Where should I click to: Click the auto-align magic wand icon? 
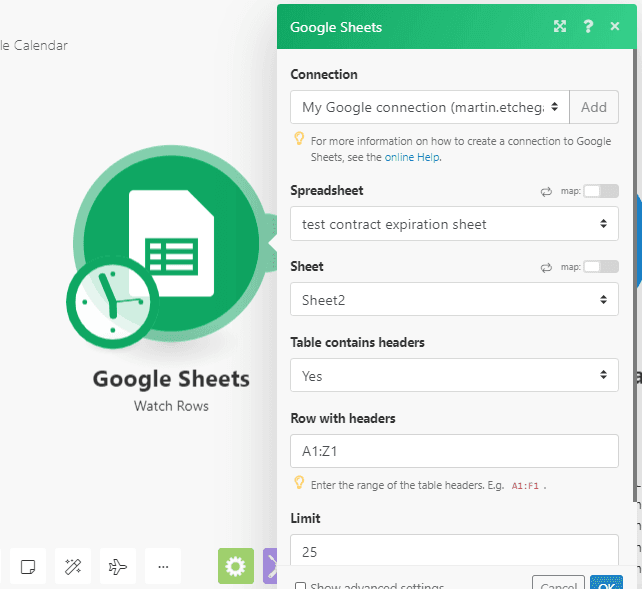[x=73, y=567]
